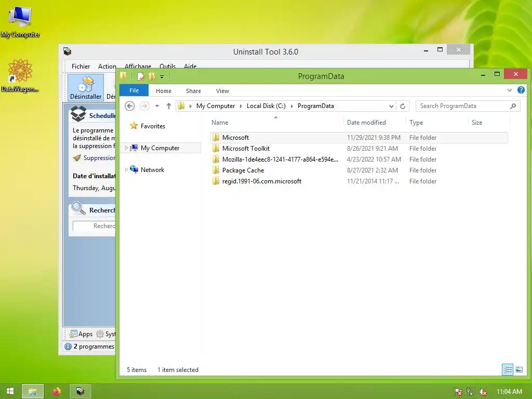
Task: Expand the Network tree node
Action: [126, 170]
